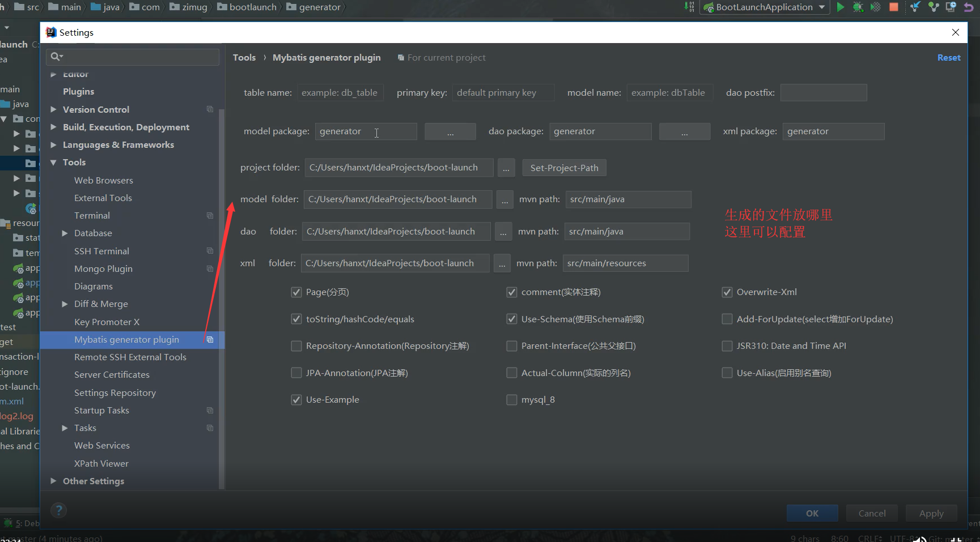Click the Set-Project-Path button
The image size is (980, 542).
(x=564, y=168)
